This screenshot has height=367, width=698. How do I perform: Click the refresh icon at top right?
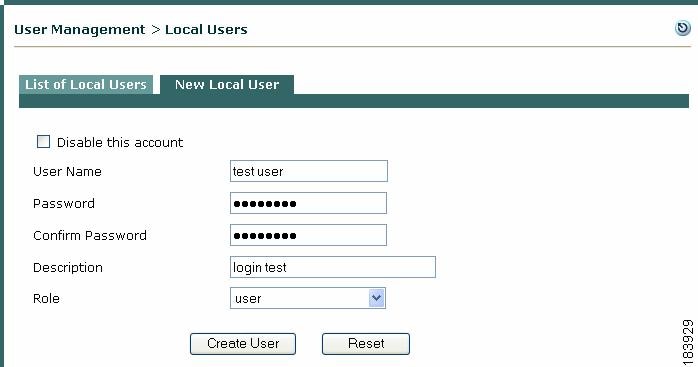tap(682, 28)
